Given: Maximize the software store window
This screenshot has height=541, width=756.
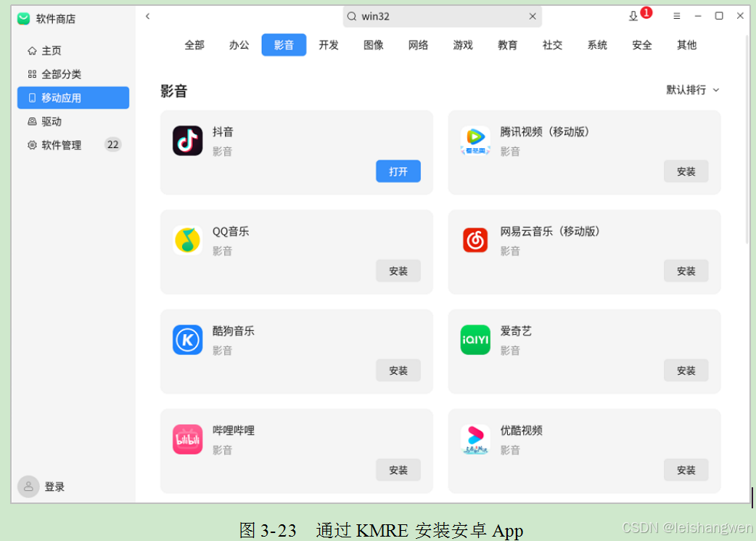Looking at the screenshot, I should click(x=719, y=16).
